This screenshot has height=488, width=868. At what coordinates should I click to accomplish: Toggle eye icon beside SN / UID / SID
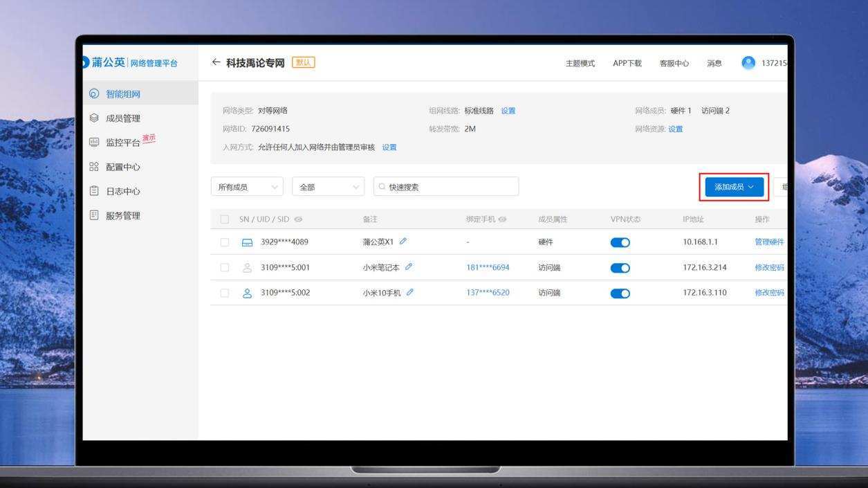click(298, 219)
